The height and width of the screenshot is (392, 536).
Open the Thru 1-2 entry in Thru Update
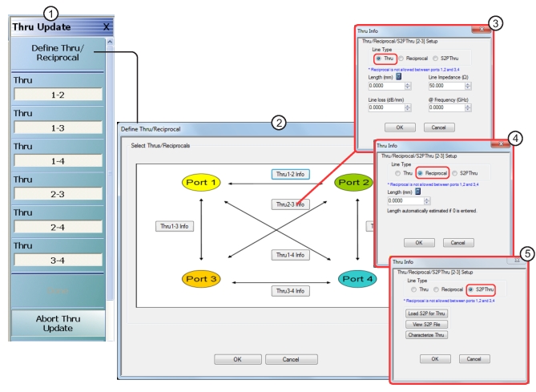pos(58,95)
